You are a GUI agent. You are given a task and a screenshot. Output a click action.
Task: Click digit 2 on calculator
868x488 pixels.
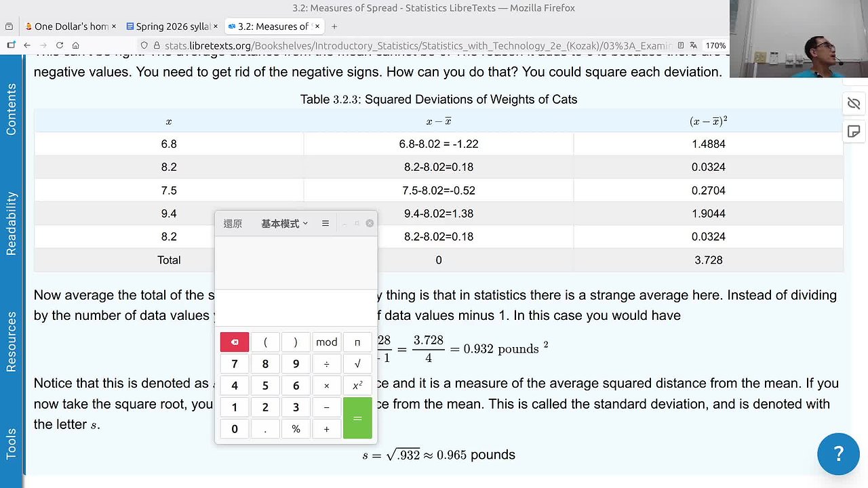pos(265,407)
